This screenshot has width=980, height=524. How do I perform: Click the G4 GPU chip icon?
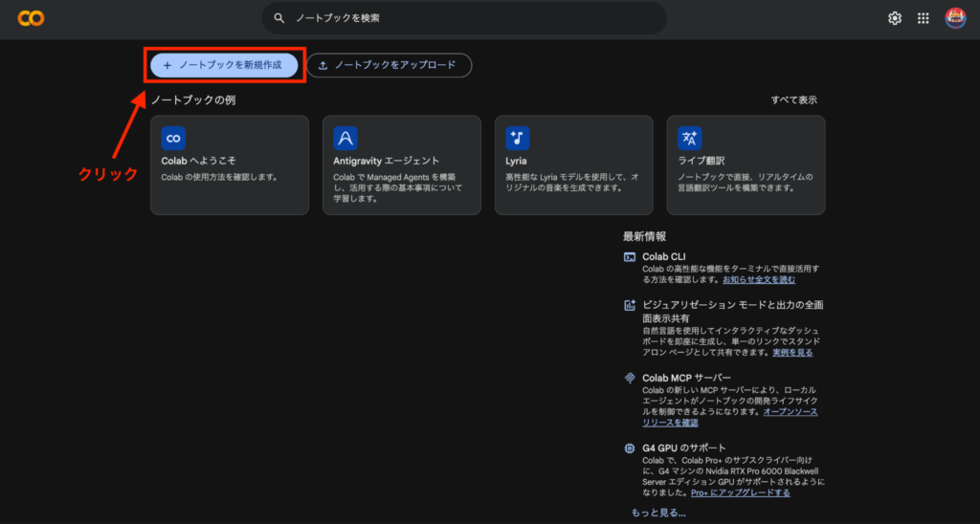click(x=630, y=448)
